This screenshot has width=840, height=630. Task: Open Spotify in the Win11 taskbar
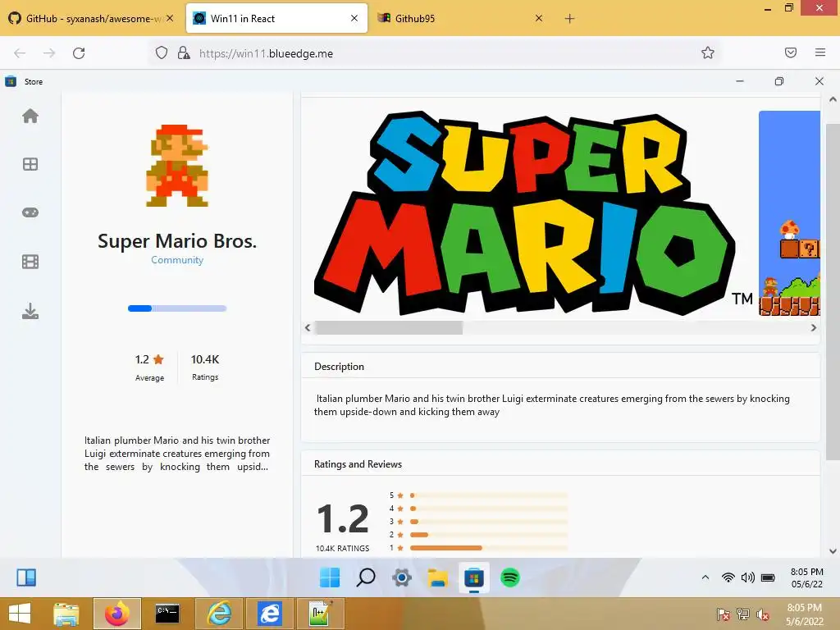(510, 577)
